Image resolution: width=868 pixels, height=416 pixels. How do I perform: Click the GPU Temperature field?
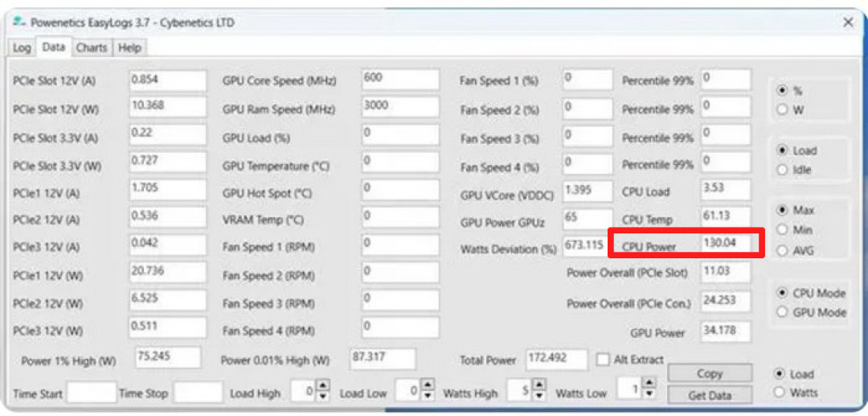400,162
